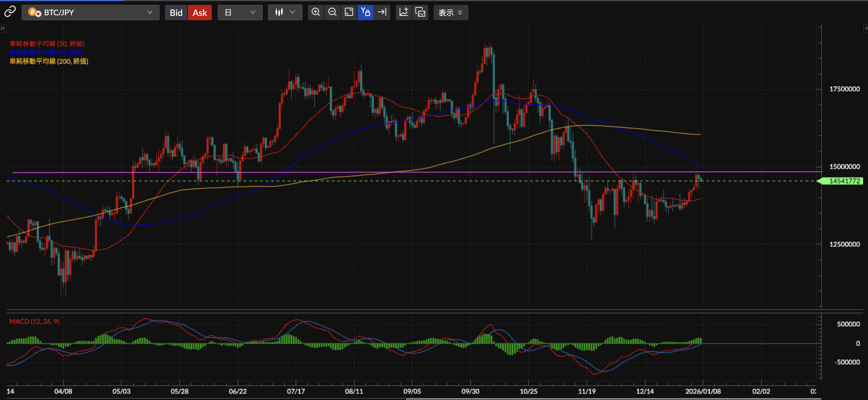
Task: Click the 単純移動平均線 (30, 終値) label
Action: [47, 44]
